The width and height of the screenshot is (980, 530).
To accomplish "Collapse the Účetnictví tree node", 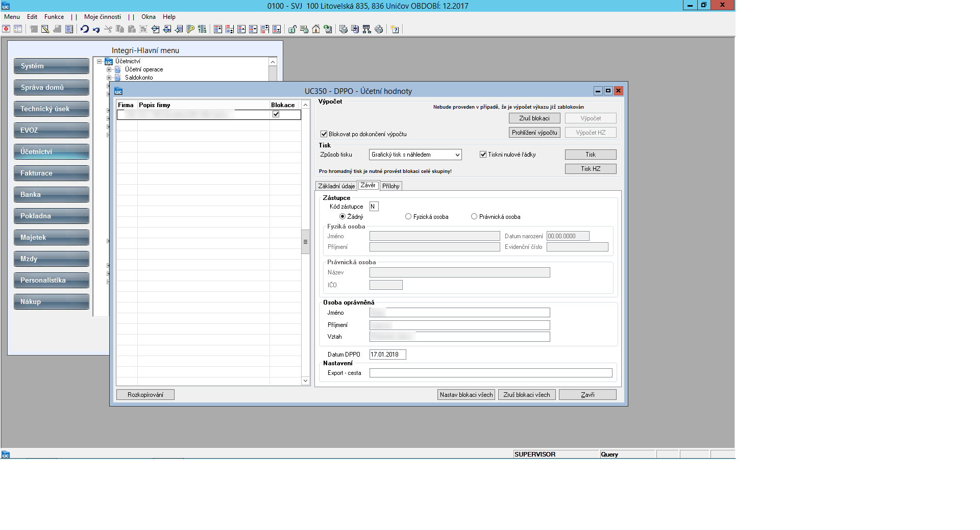I will 99,61.
